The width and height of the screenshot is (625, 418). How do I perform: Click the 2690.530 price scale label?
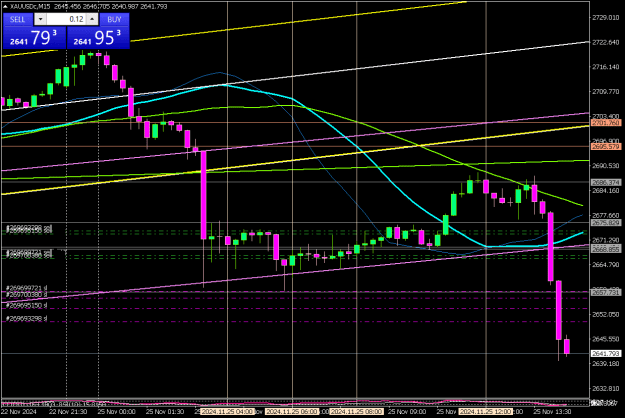605,166
